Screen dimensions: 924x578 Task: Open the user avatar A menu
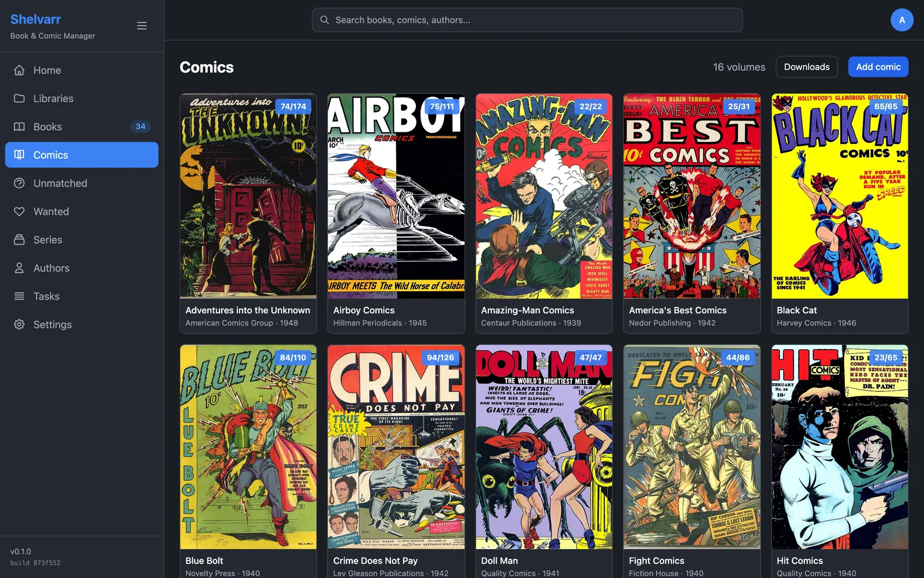[x=901, y=20]
